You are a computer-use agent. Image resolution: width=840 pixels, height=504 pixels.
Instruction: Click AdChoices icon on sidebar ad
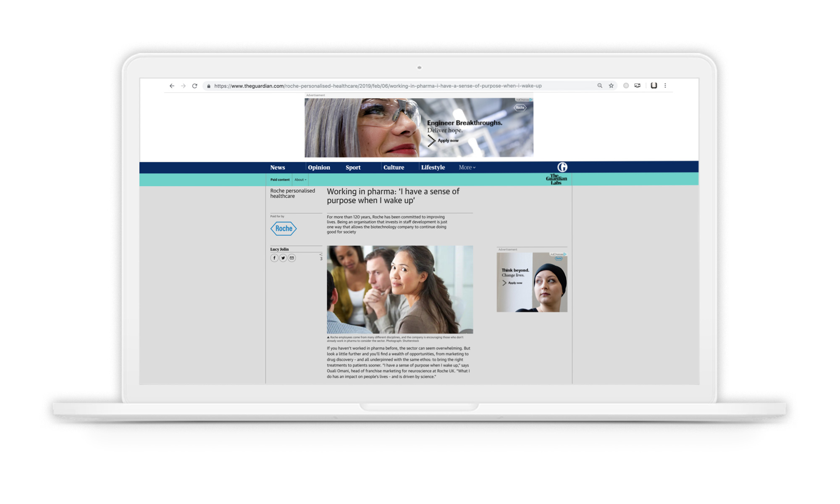pyautogui.click(x=559, y=254)
